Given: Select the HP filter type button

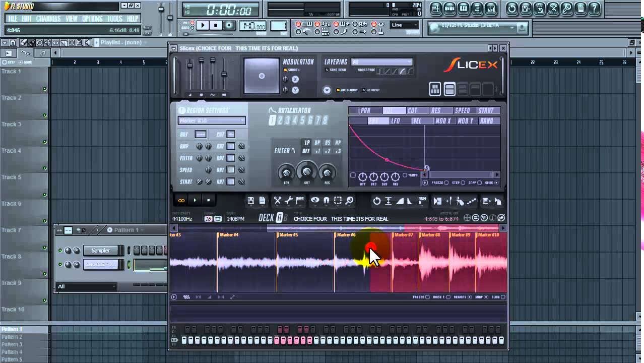Looking at the screenshot, I should pos(338,143).
